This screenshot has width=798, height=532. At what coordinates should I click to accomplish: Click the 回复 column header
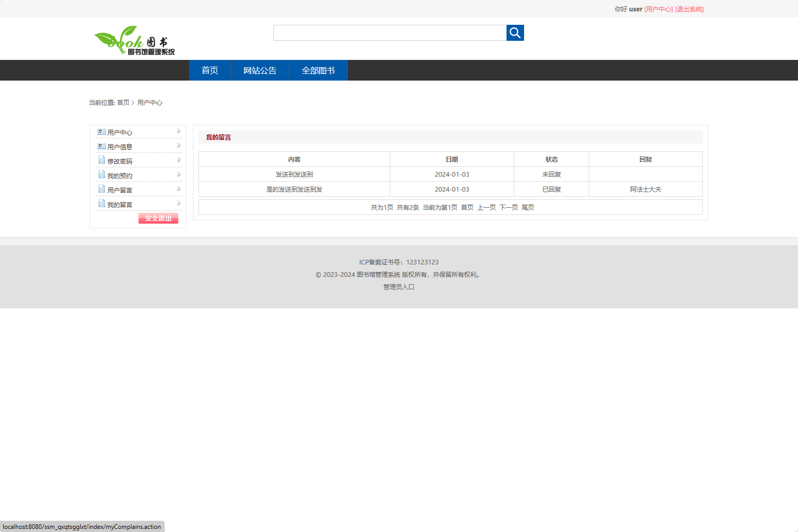coord(646,160)
